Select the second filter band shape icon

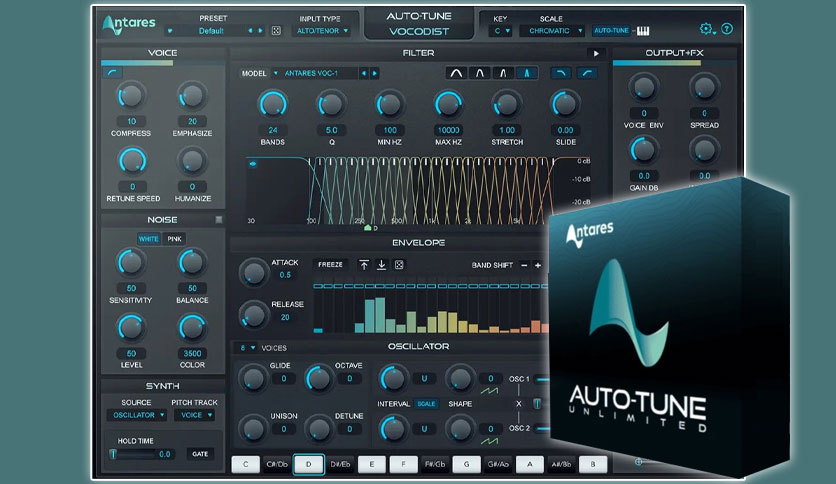pyautogui.click(x=479, y=73)
